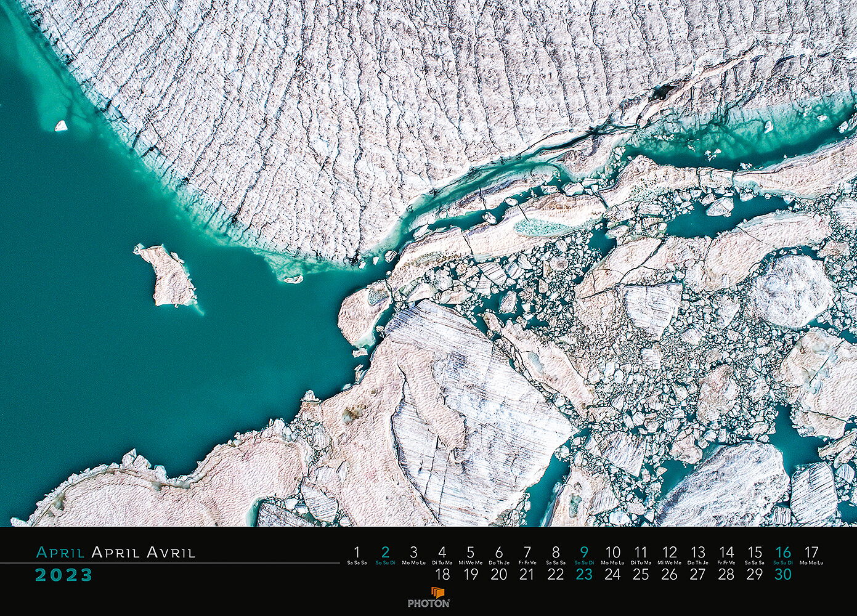Select the French 'Avril' month label
This screenshot has height=616, width=857.
pyautogui.click(x=171, y=552)
